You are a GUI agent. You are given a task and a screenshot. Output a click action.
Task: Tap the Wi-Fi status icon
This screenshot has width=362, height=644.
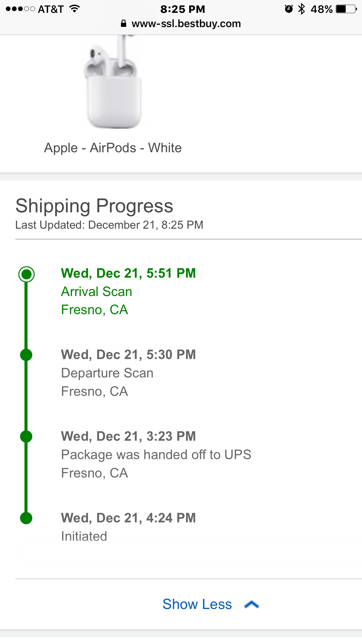[x=75, y=9]
